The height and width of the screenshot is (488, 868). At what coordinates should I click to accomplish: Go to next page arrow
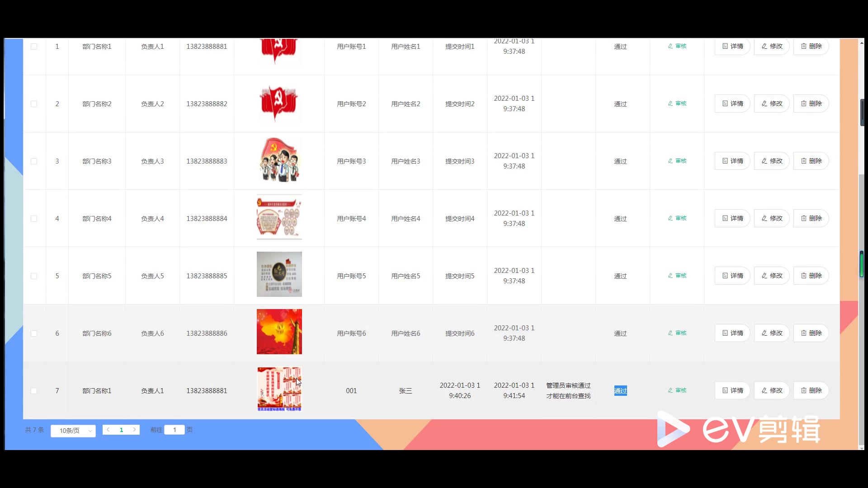pyautogui.click(x=134, y=430)
